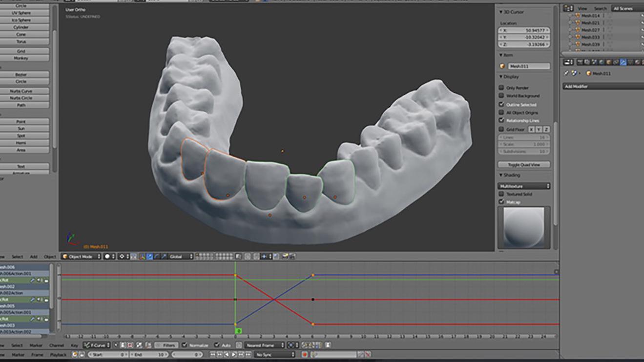This screenshot has width=644, height=362.
Task: Click the properties editor type icon
Action: (568, 62)
